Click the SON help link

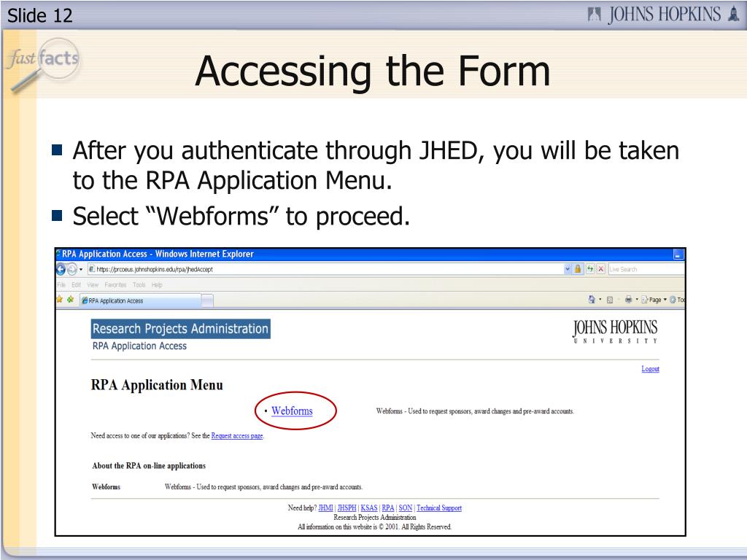(406, 508)
